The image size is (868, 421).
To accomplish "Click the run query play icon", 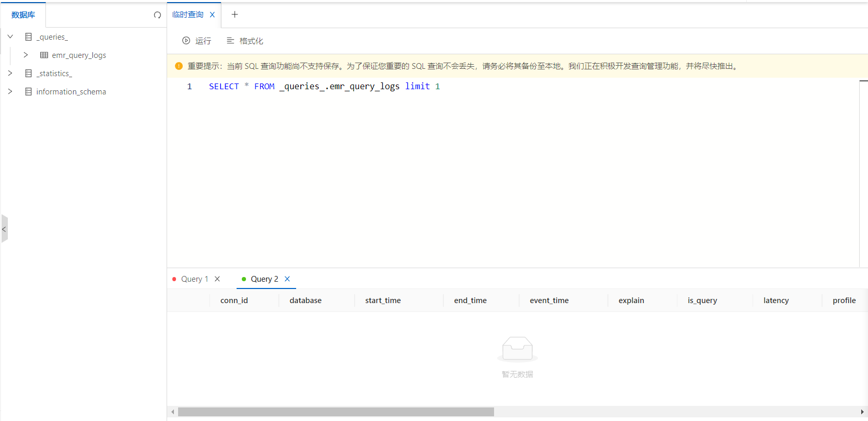I will pos(186,41).
